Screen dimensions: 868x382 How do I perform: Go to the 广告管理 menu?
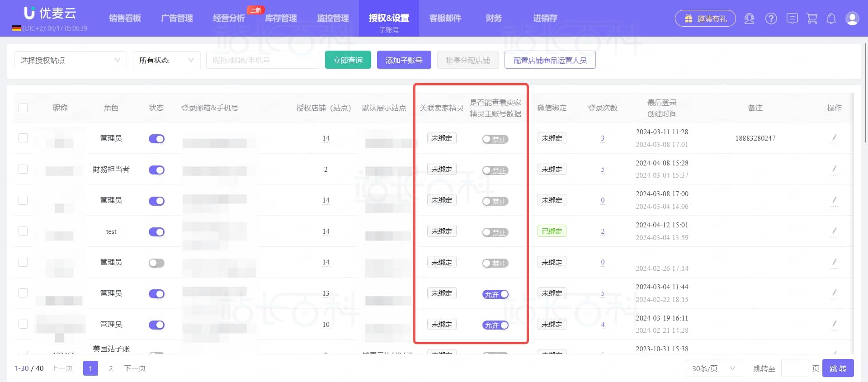[177, 18]
